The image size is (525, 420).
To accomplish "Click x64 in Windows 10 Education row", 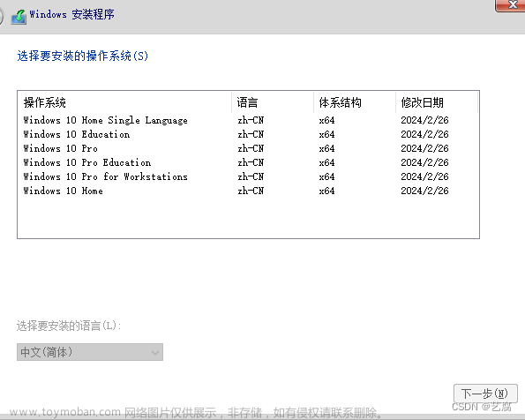I will (x=326, y=134).
